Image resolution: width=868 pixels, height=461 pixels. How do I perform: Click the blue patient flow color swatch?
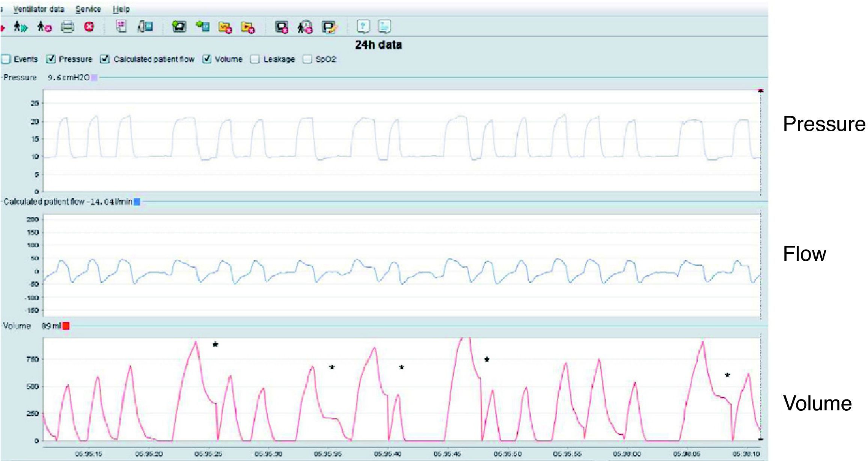tap(137, 202)
